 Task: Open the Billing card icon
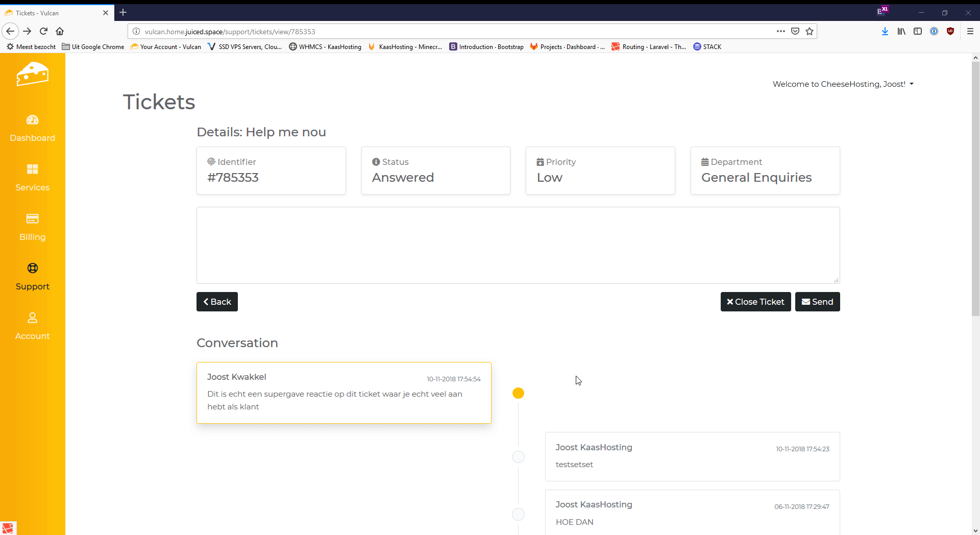[32, 219]
